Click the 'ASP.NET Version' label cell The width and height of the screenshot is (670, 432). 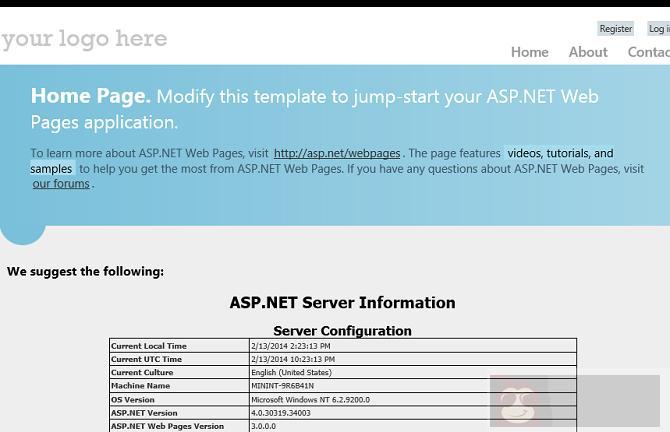179,413
